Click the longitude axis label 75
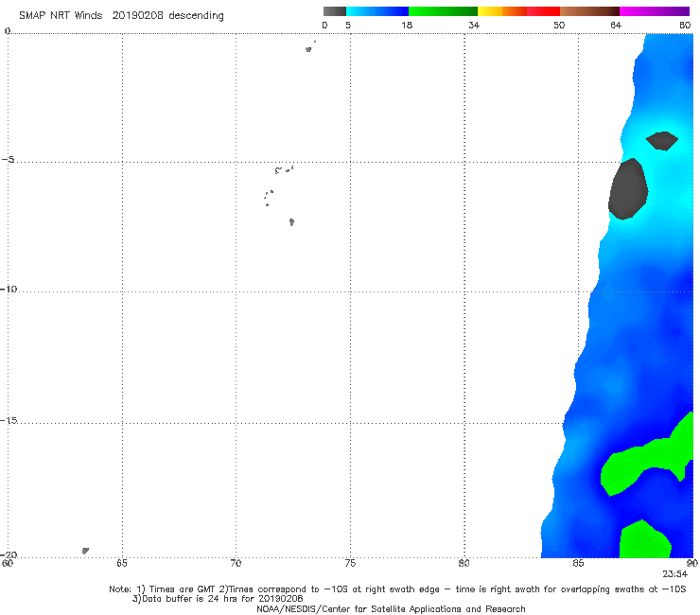This screenshot has height=615, width=700. [350, 563]
